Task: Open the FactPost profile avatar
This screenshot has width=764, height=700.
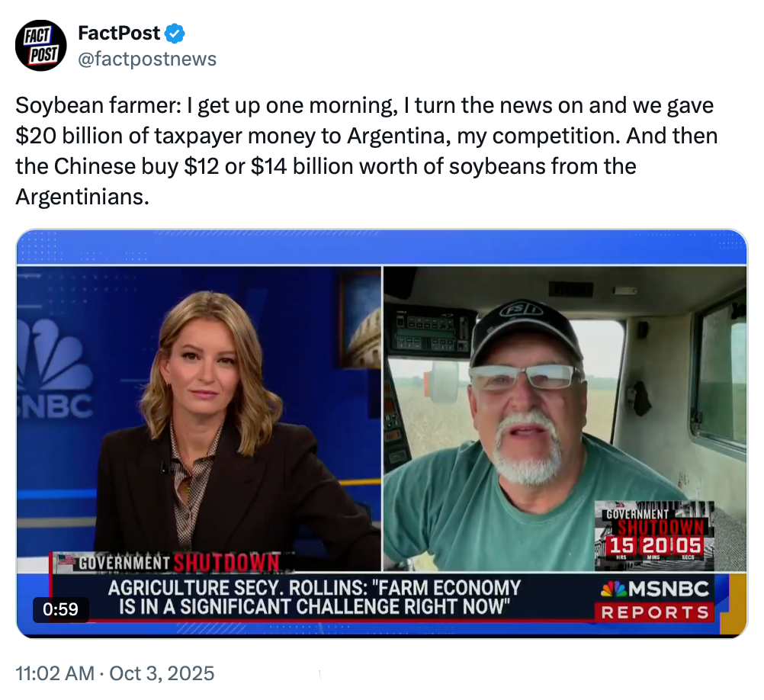Action: pos(41,46)
